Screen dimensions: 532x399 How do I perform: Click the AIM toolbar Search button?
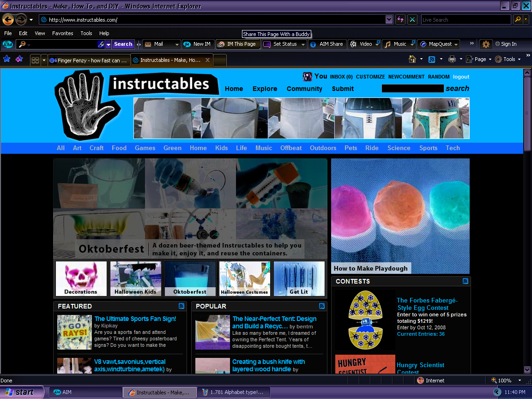click(x=123, y=44)
